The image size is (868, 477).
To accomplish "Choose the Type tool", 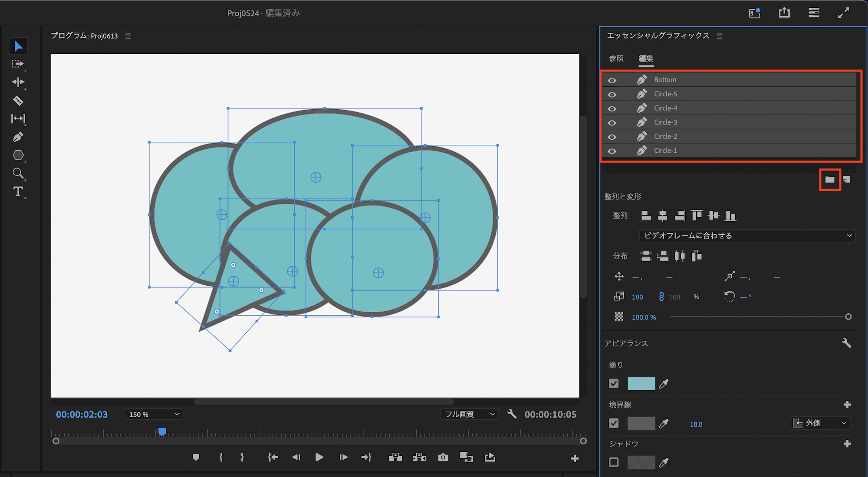I will point(18,192).
